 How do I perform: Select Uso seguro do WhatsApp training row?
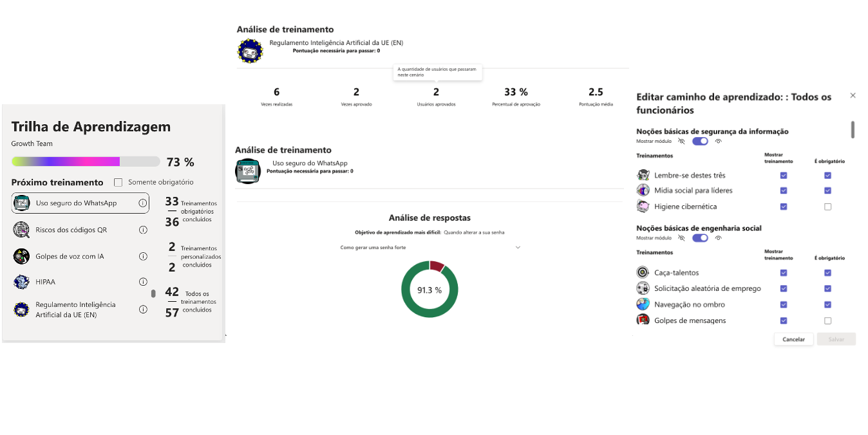pyautogui.click(x=80, y=203)
